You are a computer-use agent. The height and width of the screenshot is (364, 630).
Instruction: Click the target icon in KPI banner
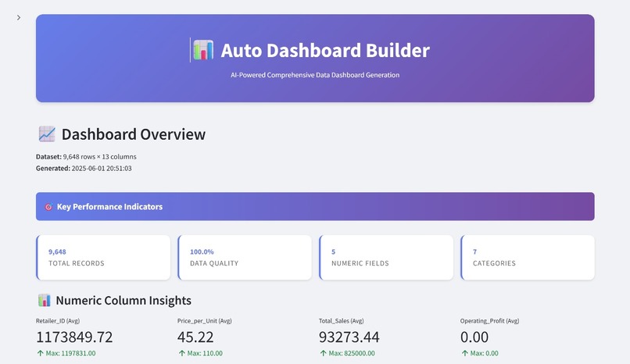tap(48, 207)
